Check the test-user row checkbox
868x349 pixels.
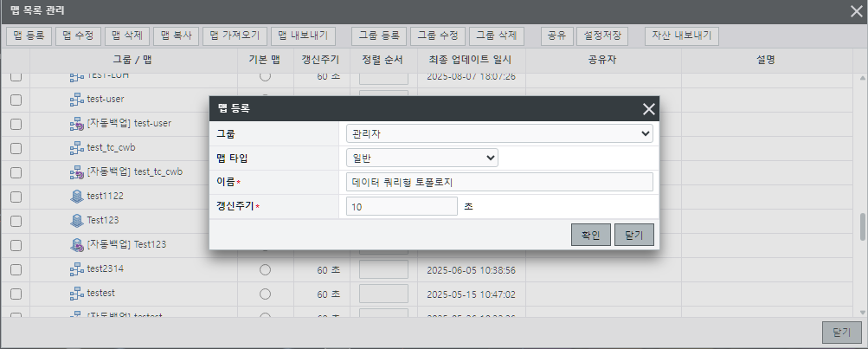click(x=16, y=100)
